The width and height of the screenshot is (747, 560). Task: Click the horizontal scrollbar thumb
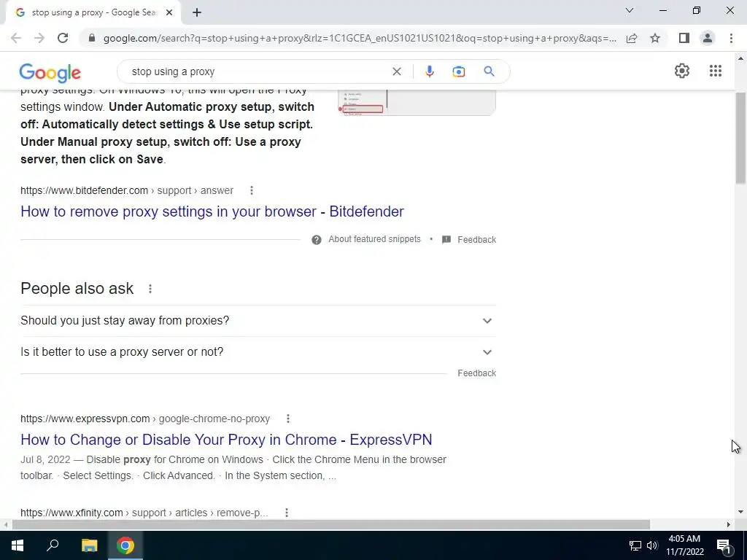[331, 525]
